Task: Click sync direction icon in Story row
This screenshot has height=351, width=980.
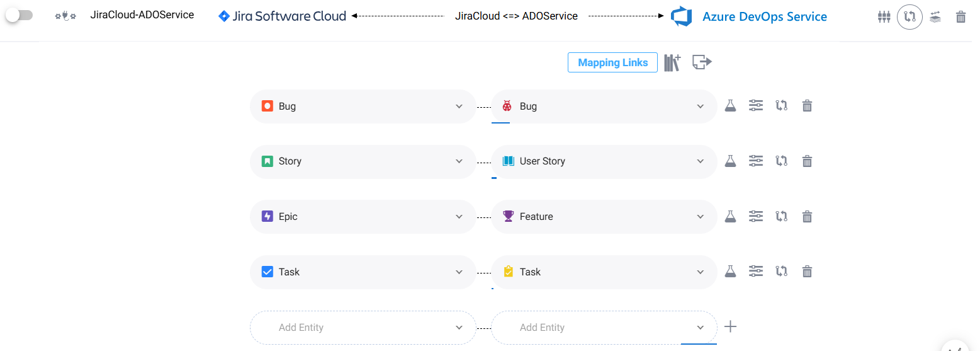Action: coord(782,161)
